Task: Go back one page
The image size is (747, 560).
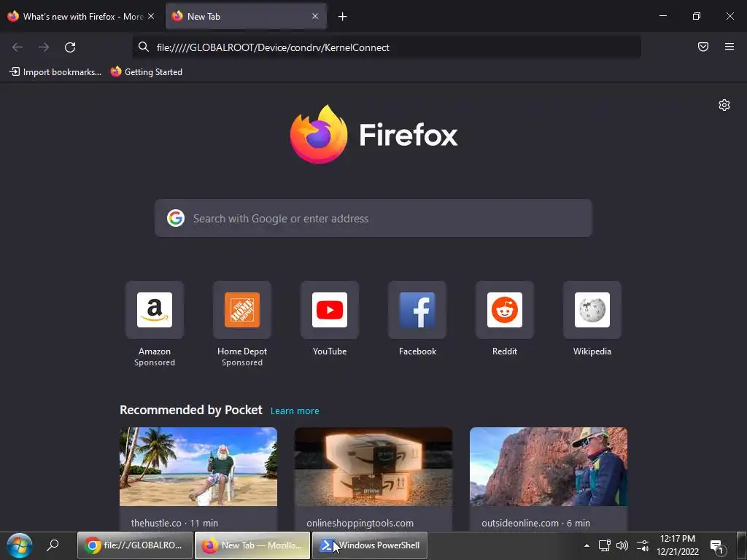Action: click(18, 47)
